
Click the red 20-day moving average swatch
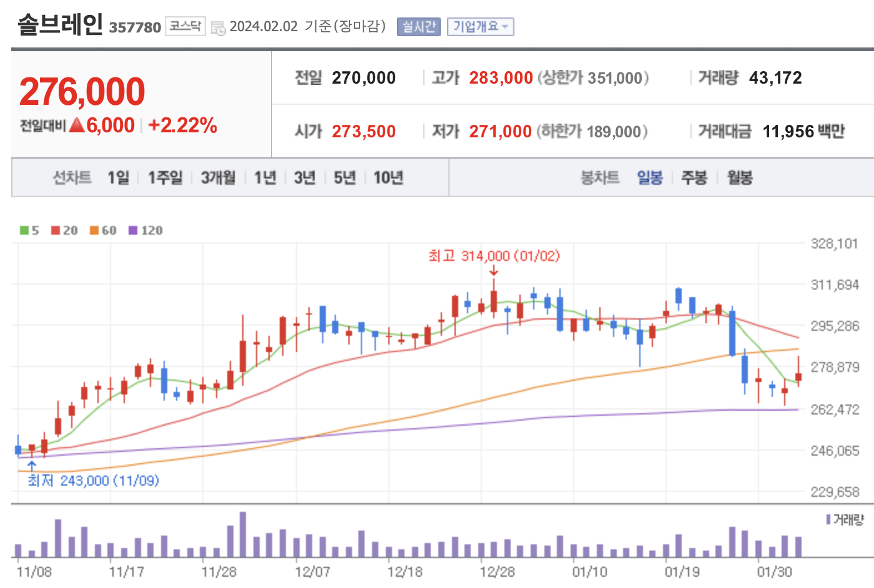(56, 230)
